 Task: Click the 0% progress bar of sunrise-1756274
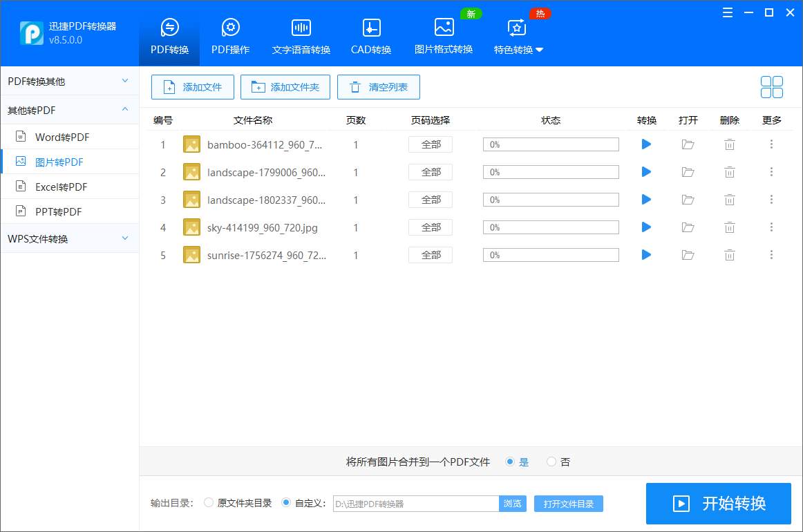point(551,255)
